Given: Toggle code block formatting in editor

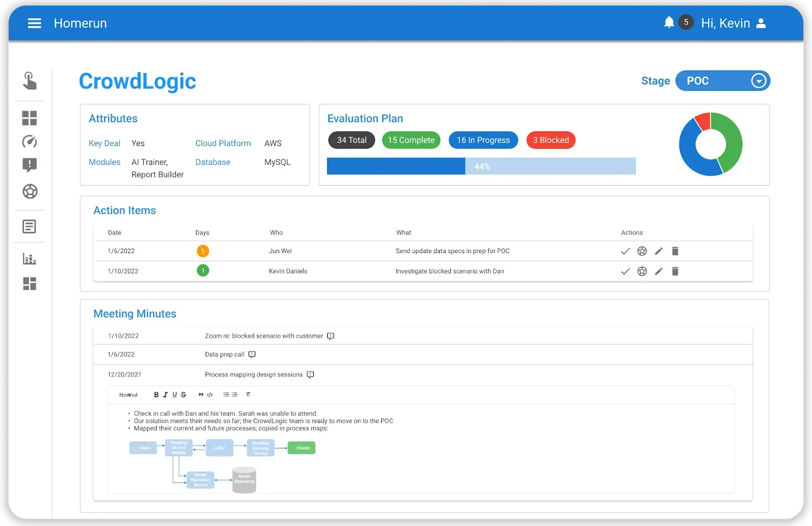Looking at the screenshot, I should click(210, 395).
